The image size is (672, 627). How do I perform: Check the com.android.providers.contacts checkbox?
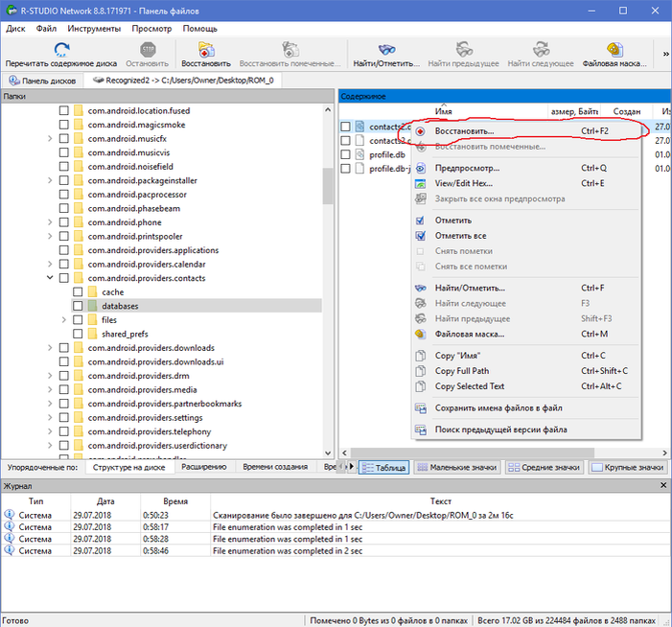pyautogui.click(x=64, y=278)
